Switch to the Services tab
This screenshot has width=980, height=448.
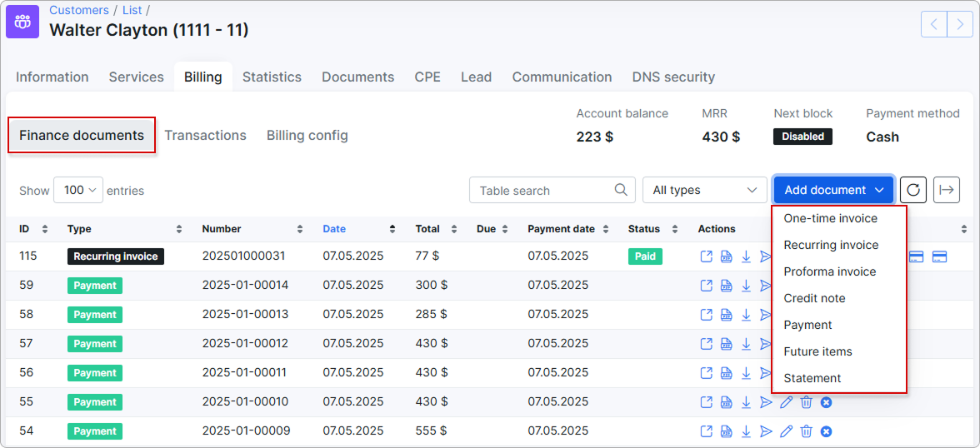point(137,77)
